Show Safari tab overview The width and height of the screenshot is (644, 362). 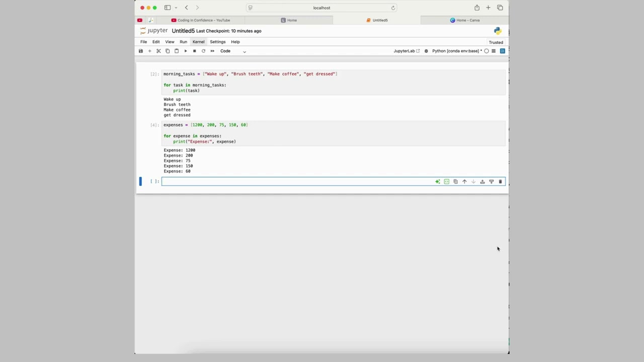pos(500,8)
